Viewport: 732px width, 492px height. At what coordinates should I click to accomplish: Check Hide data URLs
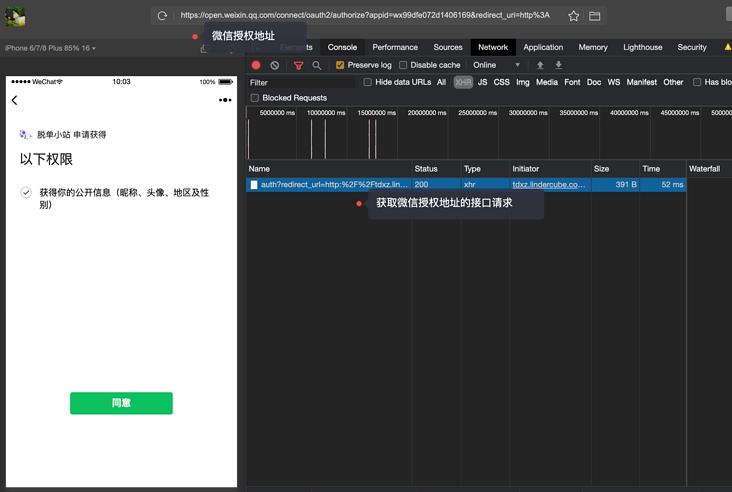tap(367, 82)
